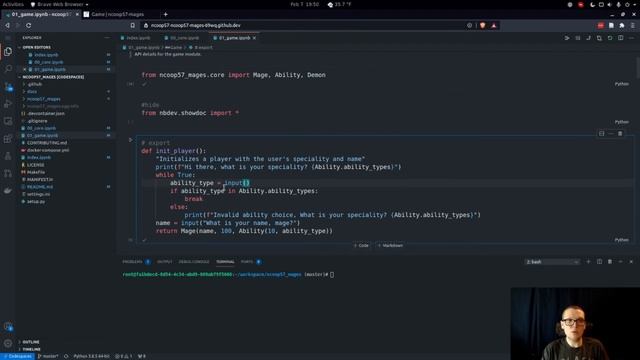Open the Accounts icon in activity bar

point(8,326)
